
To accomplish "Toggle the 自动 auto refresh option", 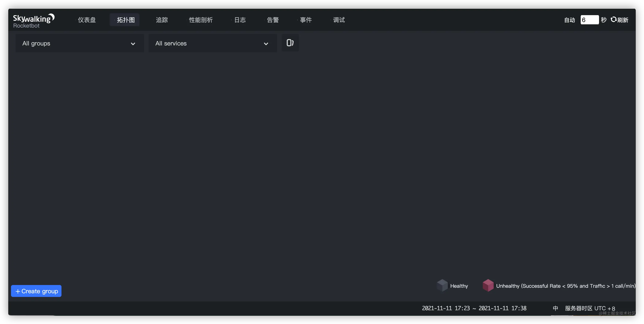I will tap(569, 20).
